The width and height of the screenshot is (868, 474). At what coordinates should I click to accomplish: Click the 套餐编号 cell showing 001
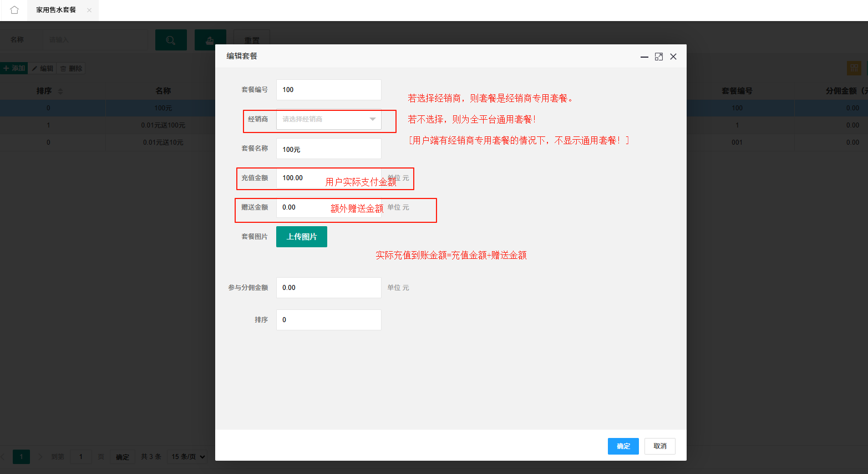pyautogui.click(x=737, y=142)
